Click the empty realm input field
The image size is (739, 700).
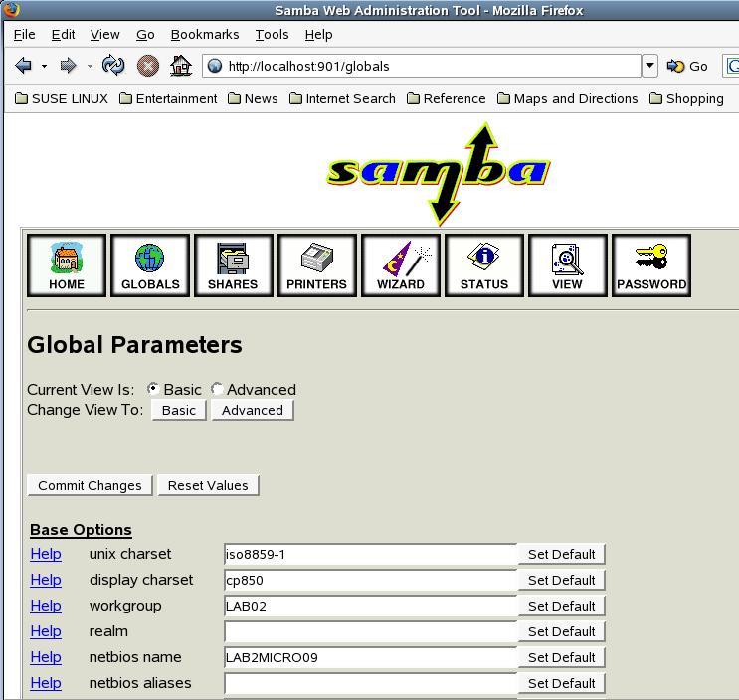370,631
